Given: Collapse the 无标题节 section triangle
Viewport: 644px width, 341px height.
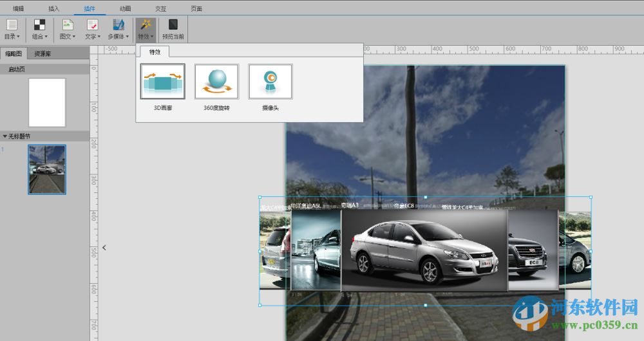Looking at the screenshot, I should point(5,136).
